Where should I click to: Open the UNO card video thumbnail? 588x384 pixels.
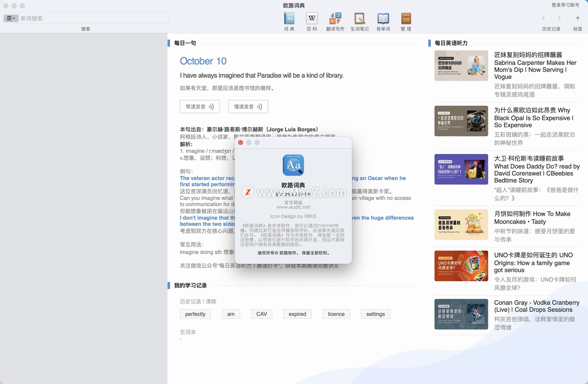click(461, 266)
